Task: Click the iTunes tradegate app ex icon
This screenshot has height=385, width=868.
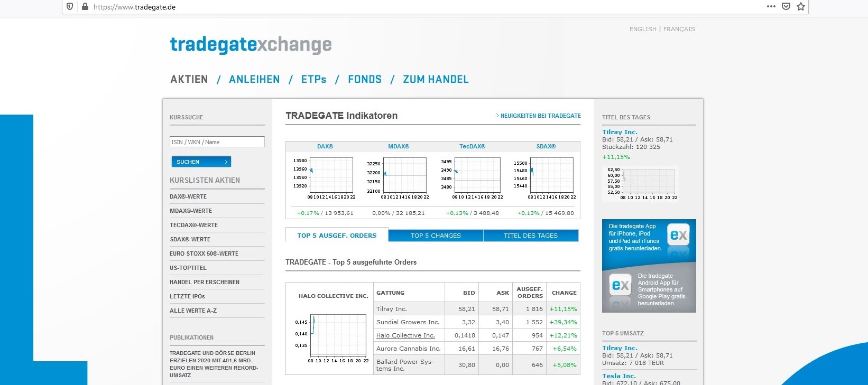Action: (x=678, y=235)
